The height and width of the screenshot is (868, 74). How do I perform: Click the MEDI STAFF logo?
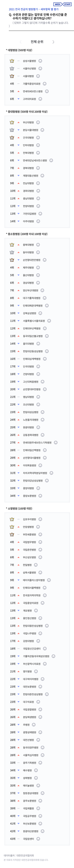point(62,4)
